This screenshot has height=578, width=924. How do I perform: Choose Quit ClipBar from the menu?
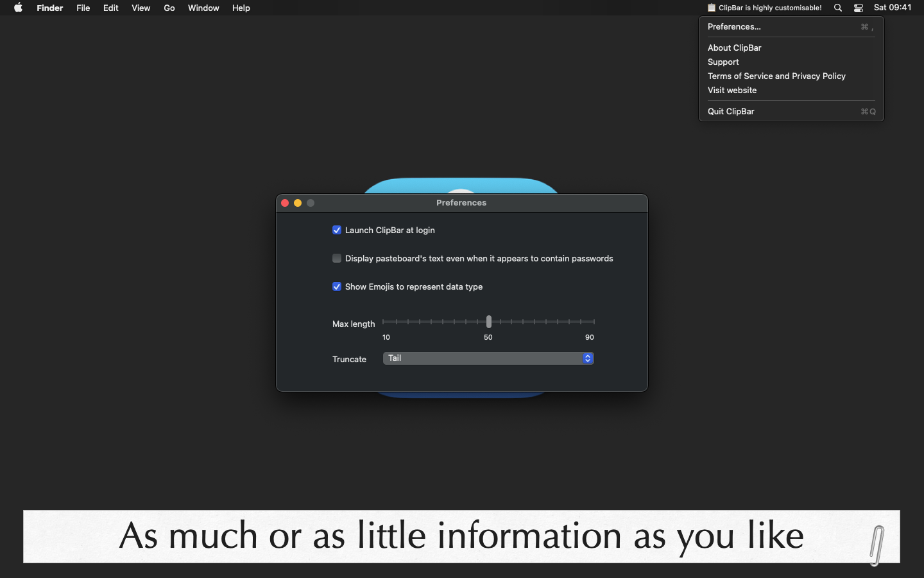(x=791, y=111)
